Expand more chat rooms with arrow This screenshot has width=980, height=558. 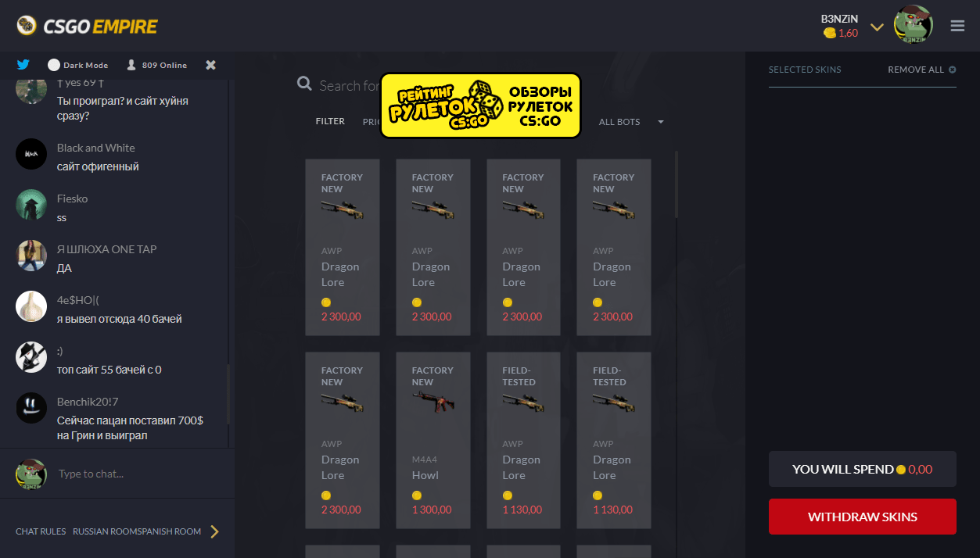[214, 531]
